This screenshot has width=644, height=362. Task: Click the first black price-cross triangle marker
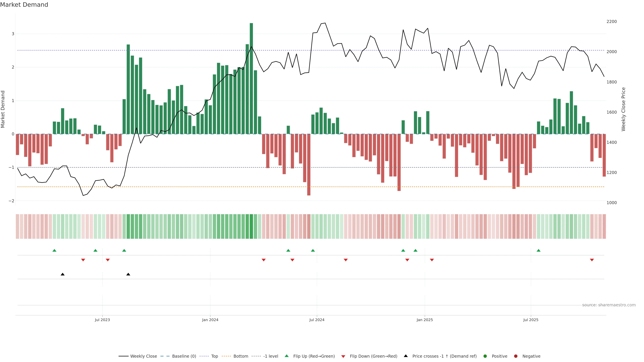click(x=63, y=274)
